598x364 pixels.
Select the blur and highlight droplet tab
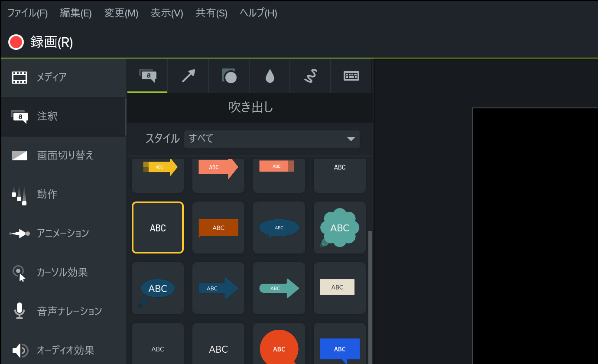pyautogui.click(x=270, y=76)
